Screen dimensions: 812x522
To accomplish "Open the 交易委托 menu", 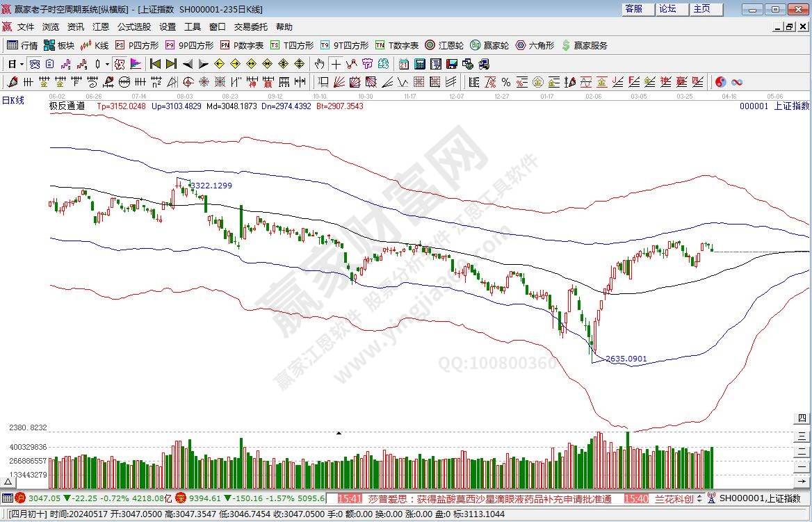I will click(250, 27).
